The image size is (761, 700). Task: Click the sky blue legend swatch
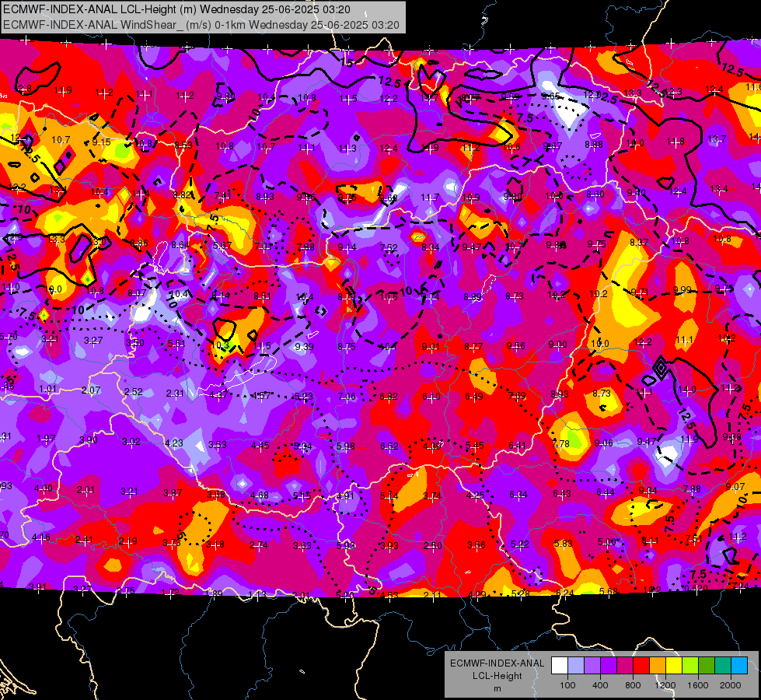(x=739, y=666)
